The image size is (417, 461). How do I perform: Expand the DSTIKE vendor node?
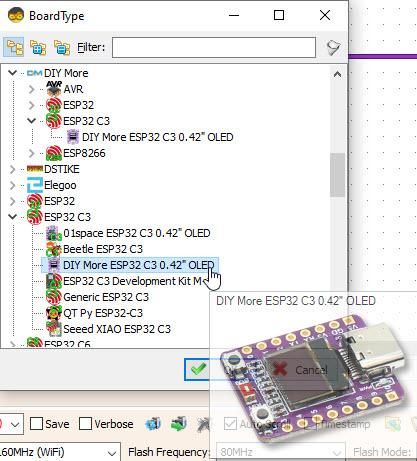click(x=12, y=169)
